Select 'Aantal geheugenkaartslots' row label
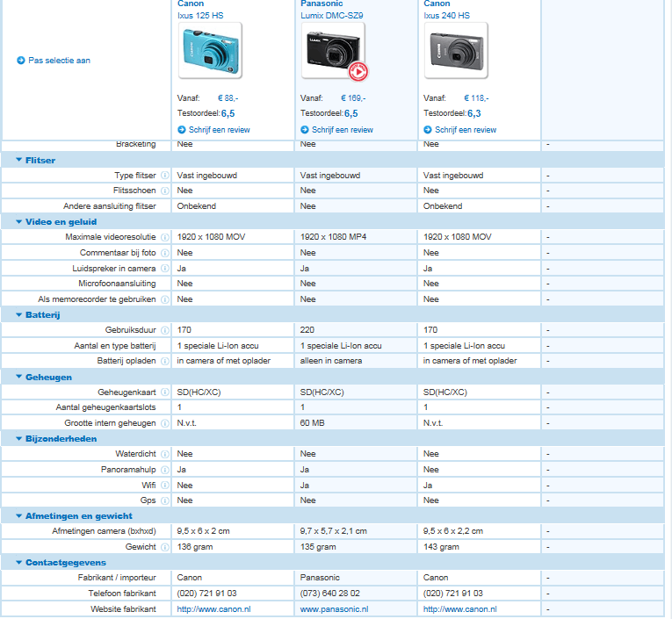The image size is (672, 619). [106, 407]
